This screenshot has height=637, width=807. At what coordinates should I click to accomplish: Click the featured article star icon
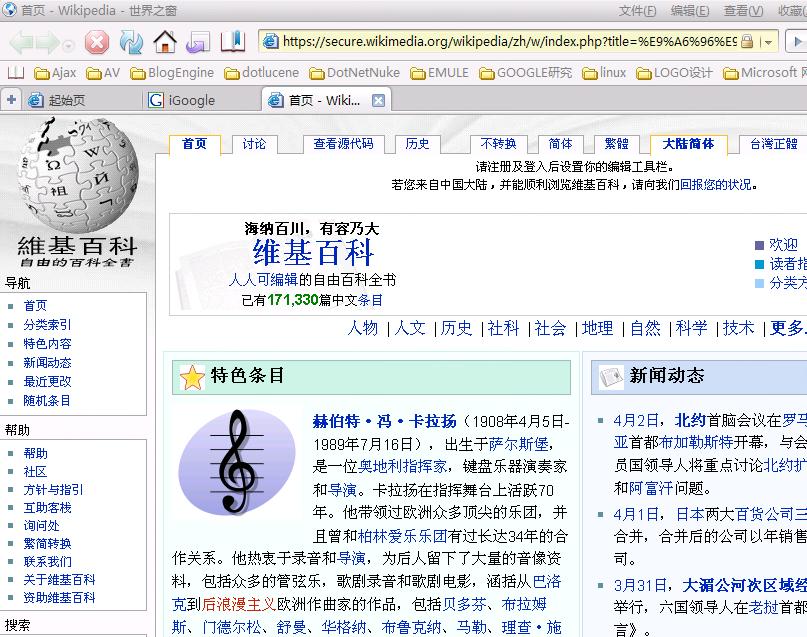pos(192,377)
